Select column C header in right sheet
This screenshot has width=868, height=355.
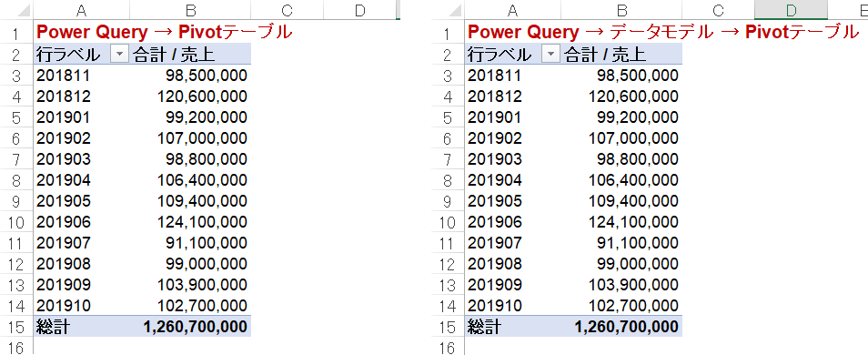pos(718,11)
